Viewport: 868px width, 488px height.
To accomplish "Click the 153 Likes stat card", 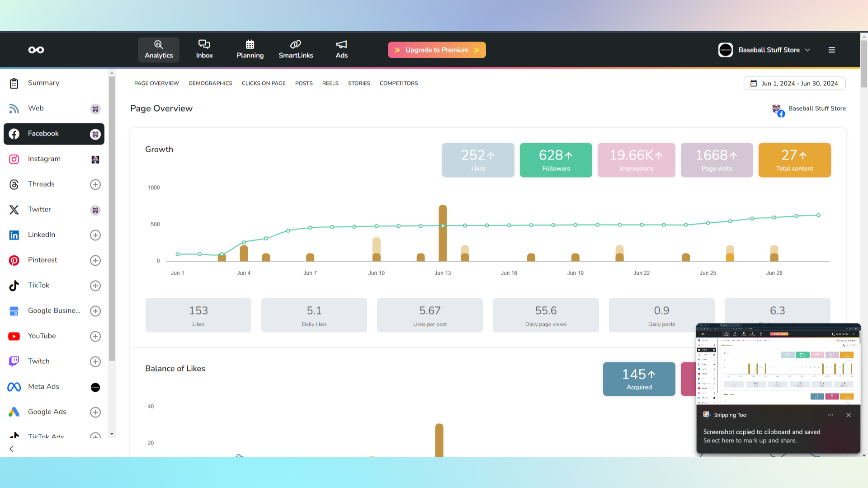I will 198,315.
